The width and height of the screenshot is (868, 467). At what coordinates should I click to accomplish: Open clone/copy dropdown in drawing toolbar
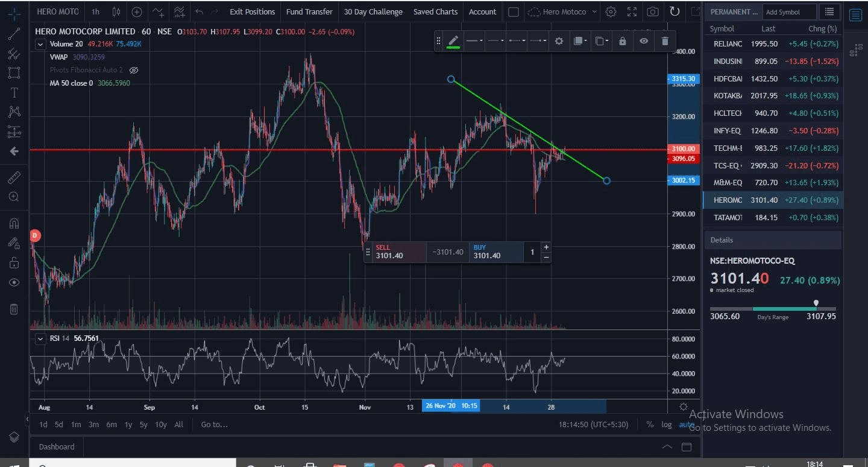[x=601, y=41]
